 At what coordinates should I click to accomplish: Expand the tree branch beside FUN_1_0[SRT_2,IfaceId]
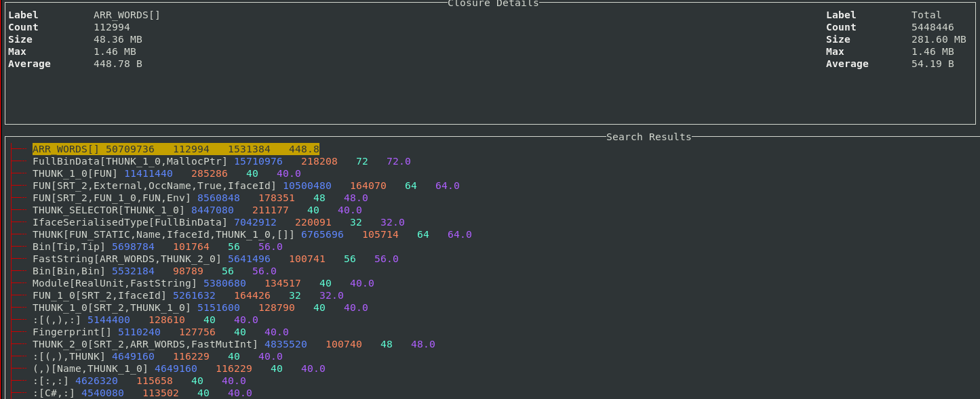pos(20,295)
